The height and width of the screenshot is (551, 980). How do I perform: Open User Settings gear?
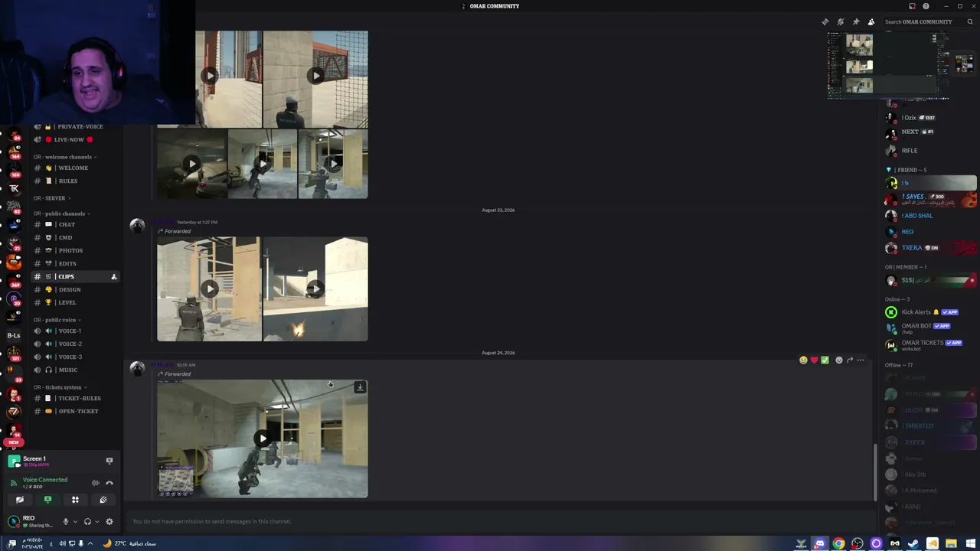click(x=109, y=522)
